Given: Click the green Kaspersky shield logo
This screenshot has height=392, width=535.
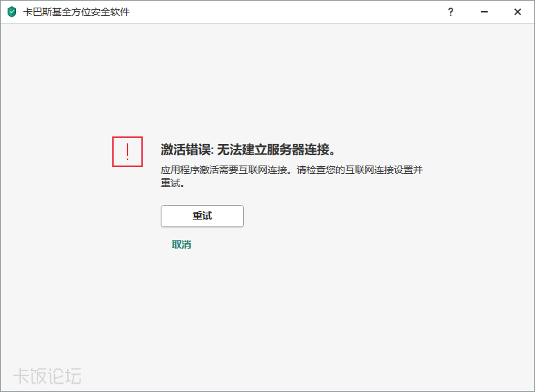Looking at the screenshot, I should (x=12, y=12).
